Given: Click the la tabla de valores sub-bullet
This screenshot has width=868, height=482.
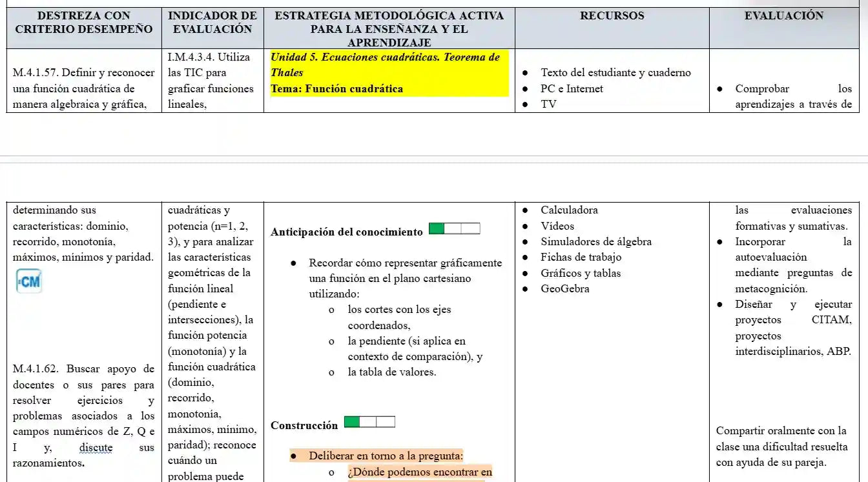Looking at the screenshot, I should [391, 372].
